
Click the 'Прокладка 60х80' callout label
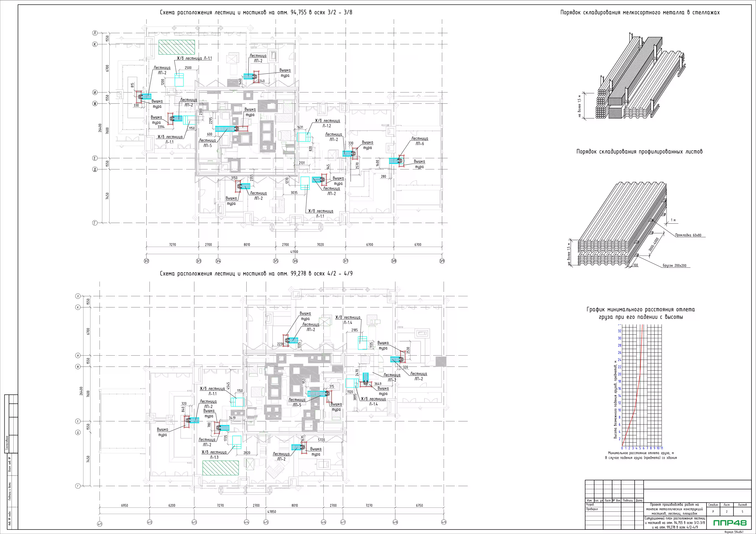[x=688, y=235]
